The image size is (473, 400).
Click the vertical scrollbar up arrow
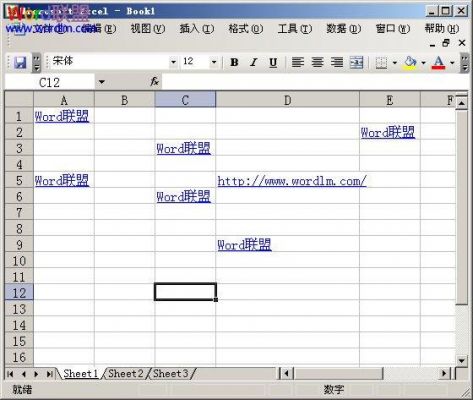coord(462,103)
